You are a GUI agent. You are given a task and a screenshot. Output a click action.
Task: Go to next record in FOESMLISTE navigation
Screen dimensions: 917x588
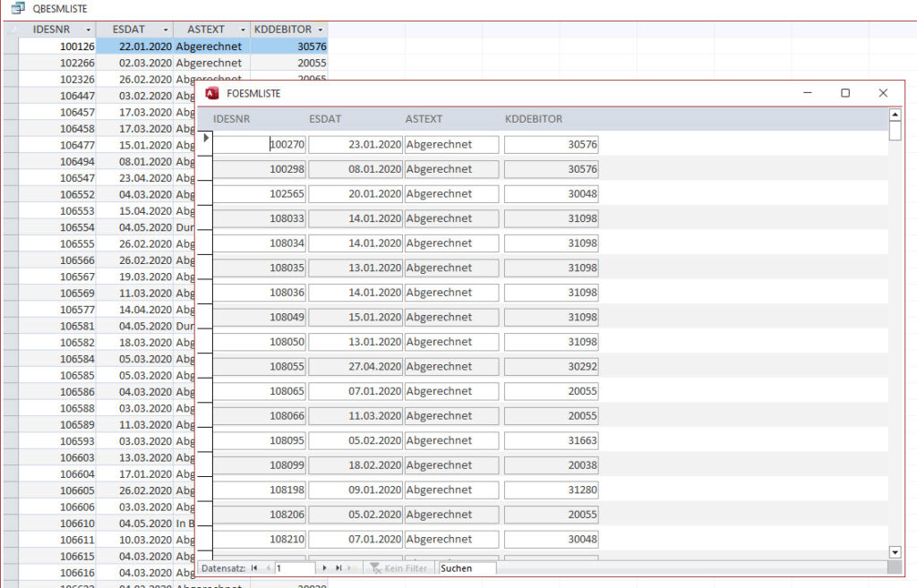pyautogui.click(x=324, y=568)
